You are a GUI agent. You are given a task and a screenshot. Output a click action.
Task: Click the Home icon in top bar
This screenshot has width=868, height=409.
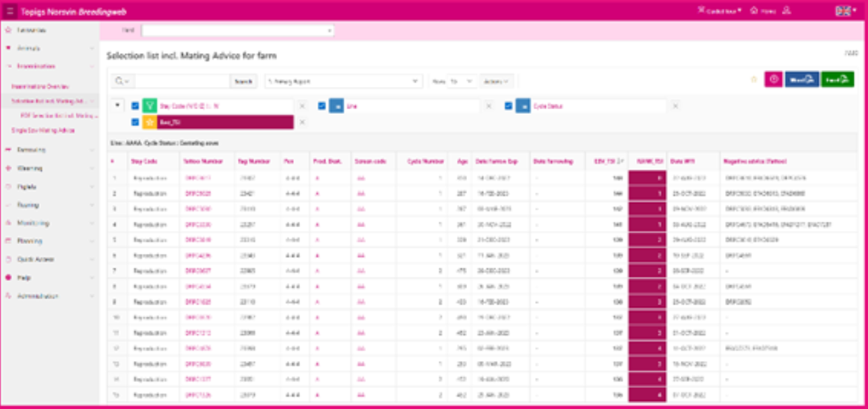click(754, 11)
